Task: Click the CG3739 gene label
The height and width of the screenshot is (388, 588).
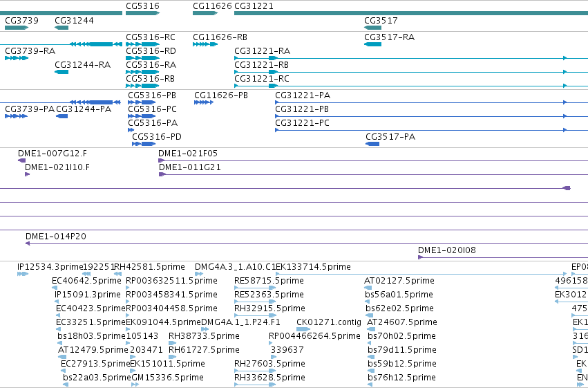Action: (21, 20)
